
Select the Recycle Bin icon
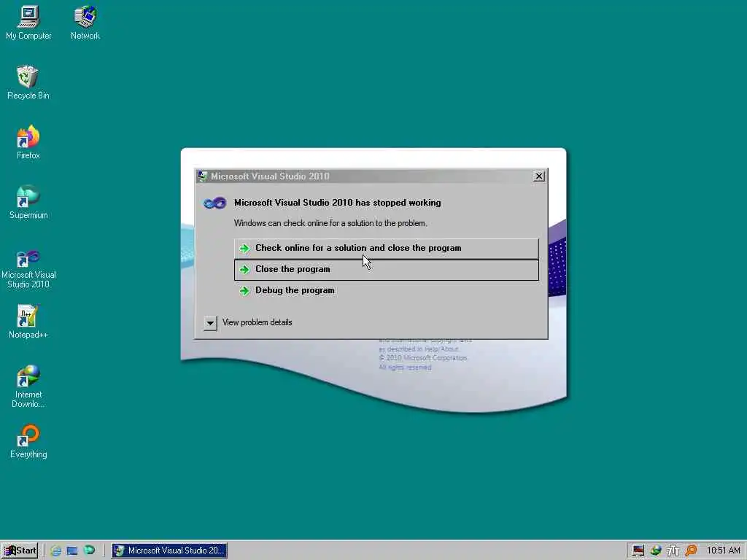28,82
